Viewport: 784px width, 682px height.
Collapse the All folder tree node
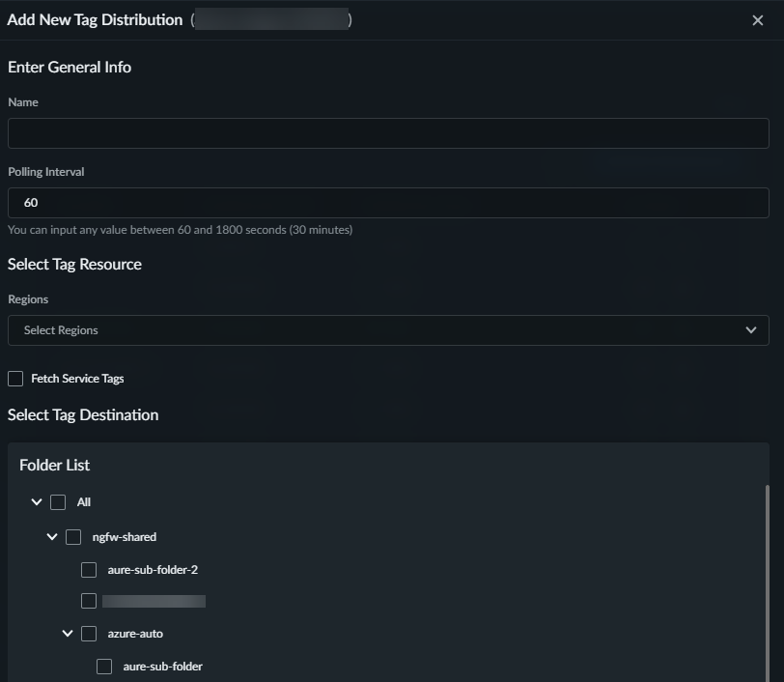click(37, 502)
